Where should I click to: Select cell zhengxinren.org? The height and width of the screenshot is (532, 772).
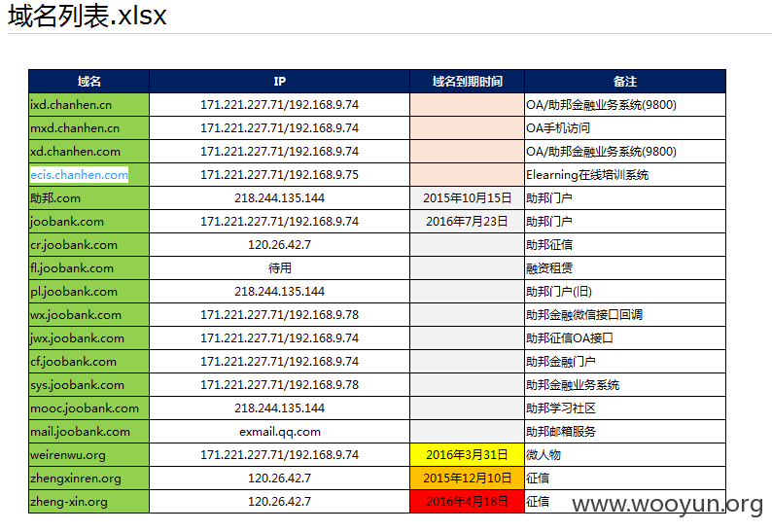pyautogui.click(x=89, y=478)
